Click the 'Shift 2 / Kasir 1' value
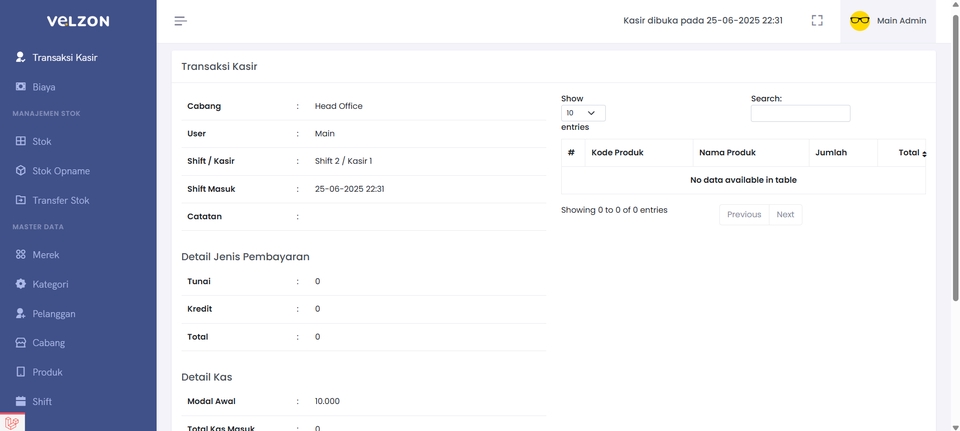 343,161
